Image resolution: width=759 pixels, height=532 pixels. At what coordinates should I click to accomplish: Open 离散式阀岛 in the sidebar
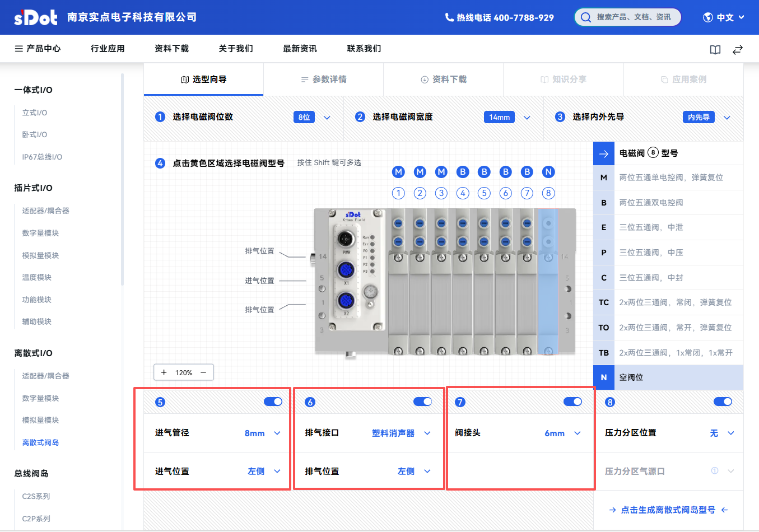point(40,442)
